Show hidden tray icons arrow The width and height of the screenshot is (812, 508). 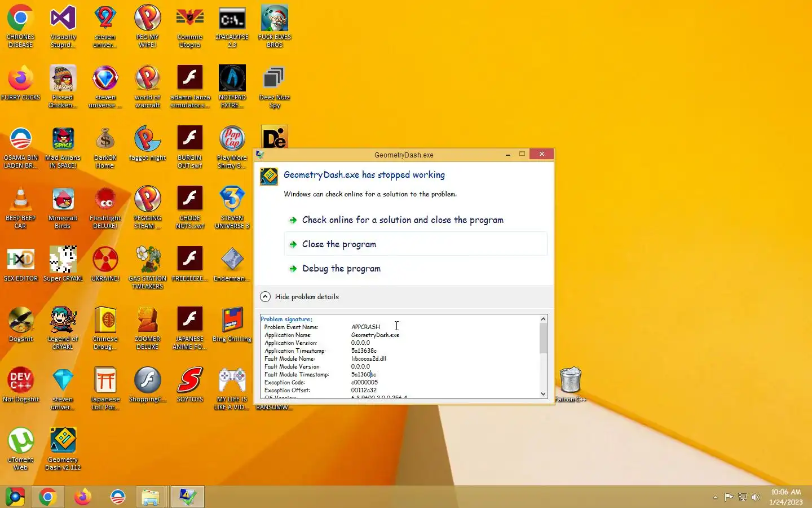pyautogui.click(x=715, y=497)
